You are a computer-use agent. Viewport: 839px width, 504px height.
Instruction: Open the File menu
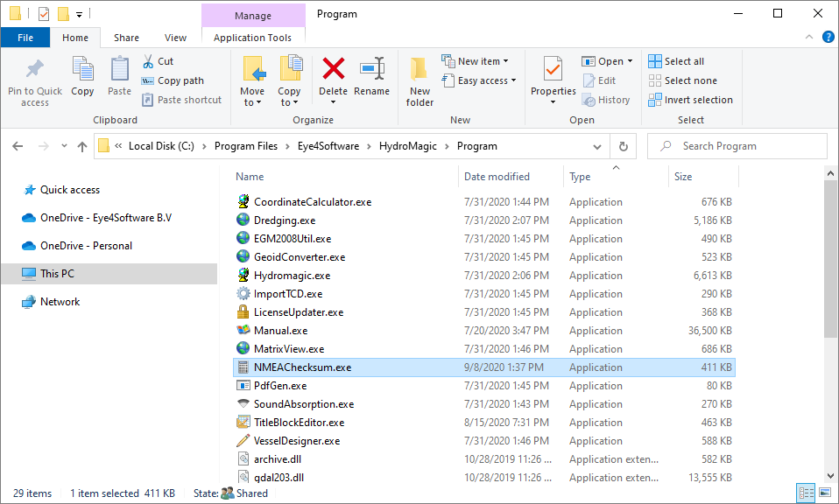(25, 38)
